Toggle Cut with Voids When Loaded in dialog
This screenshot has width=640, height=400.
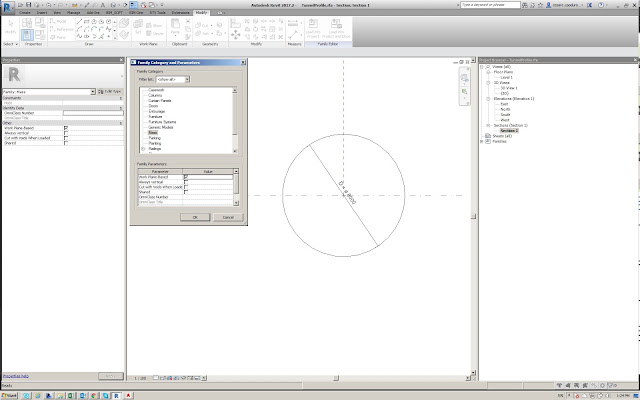click(x=186, y=187)
